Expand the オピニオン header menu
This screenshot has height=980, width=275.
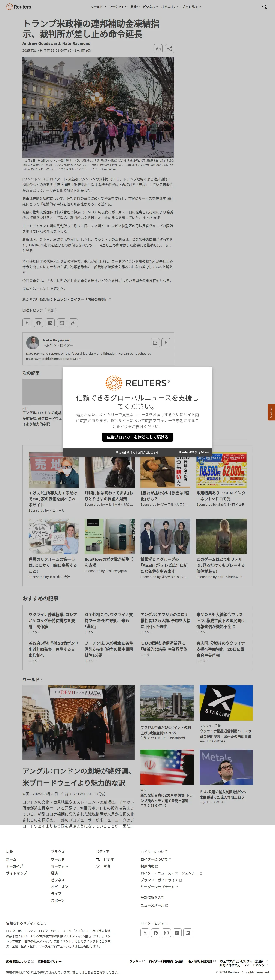(x=170, y=7)
